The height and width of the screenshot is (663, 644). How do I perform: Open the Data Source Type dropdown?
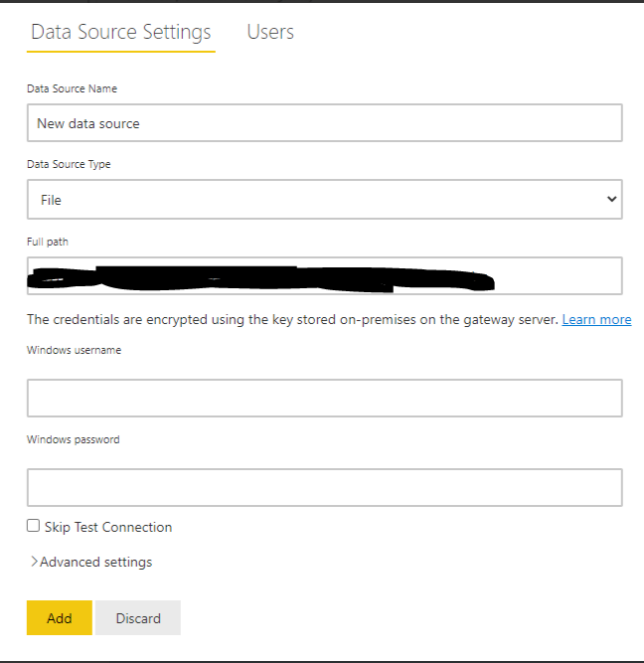[x=325, y=199]
